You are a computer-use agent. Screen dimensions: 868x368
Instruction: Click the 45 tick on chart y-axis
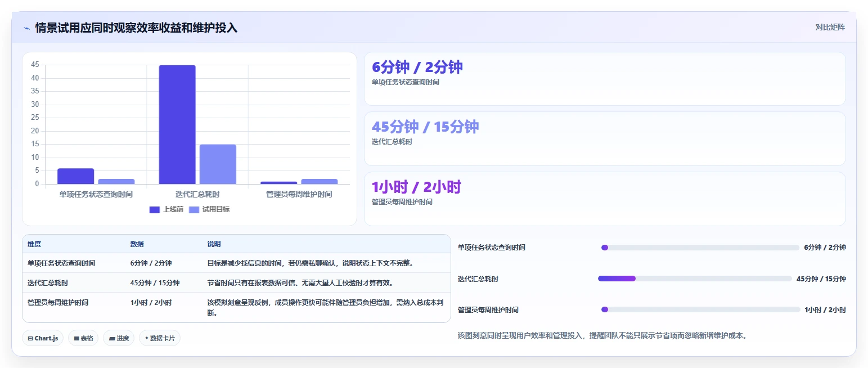(35, 65)
